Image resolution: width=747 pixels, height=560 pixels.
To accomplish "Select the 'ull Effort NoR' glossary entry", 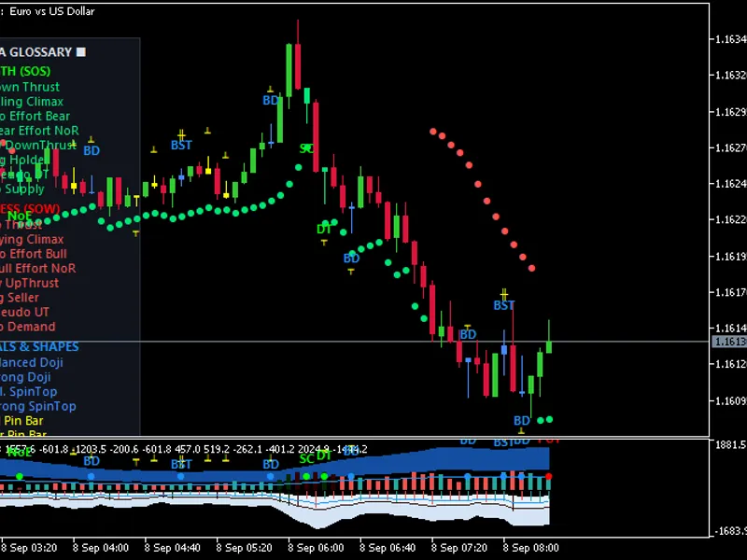I will pos(38,268).
